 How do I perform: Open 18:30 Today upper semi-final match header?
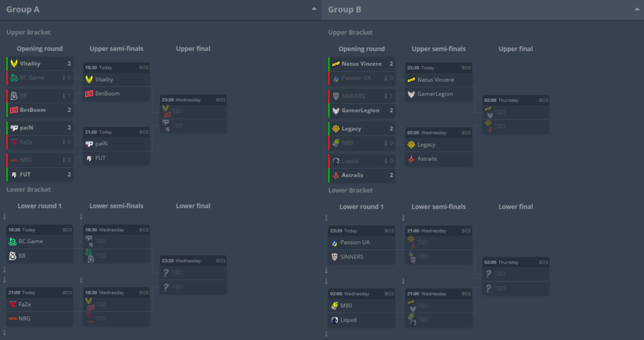click(x=116, y=67)
